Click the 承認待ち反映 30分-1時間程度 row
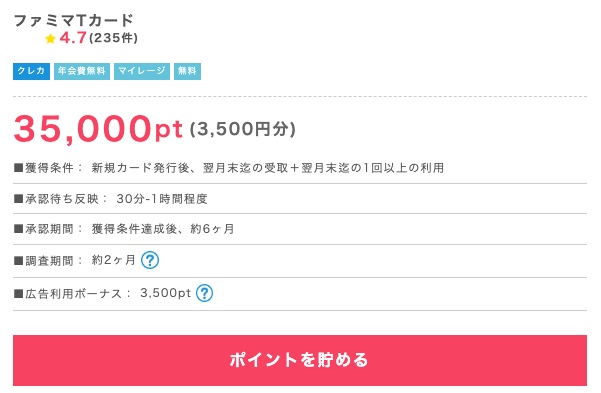601x393 pixels. 300,199
